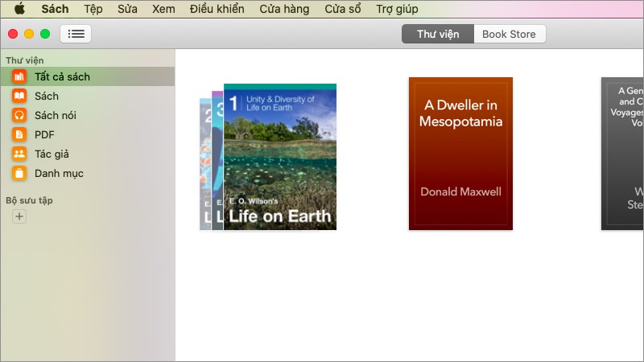Open A Dweller in Mesopotamia book

point(460,154)
